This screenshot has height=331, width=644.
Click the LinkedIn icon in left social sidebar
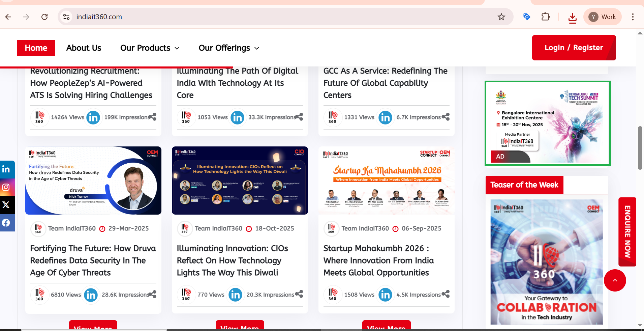pyautogui.click(x=6, y=169)
